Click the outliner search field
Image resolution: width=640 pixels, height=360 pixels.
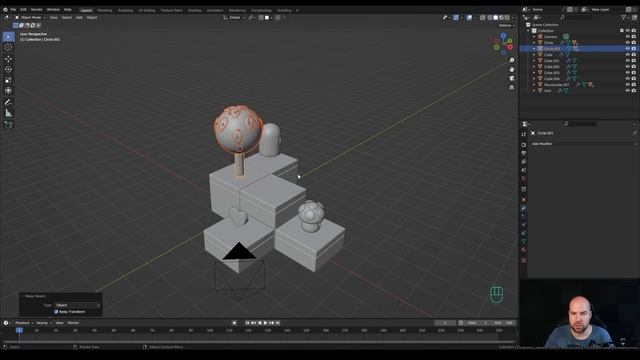click(576, 18)
